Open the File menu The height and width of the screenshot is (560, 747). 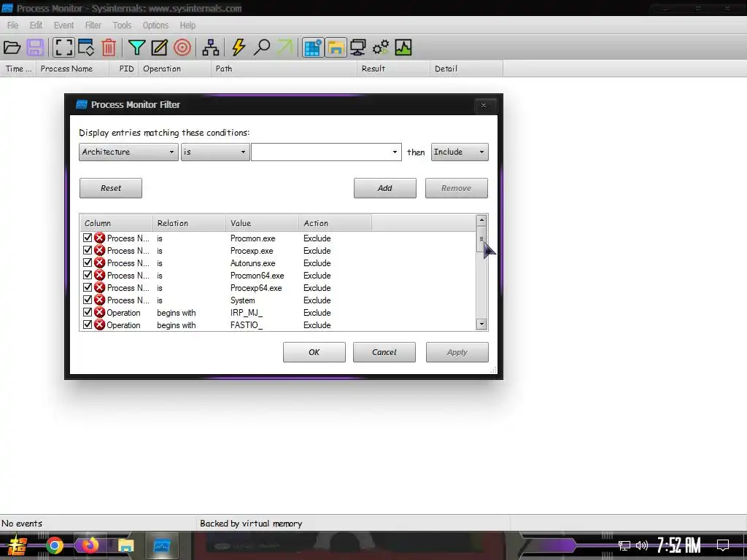tap(13, 26)
